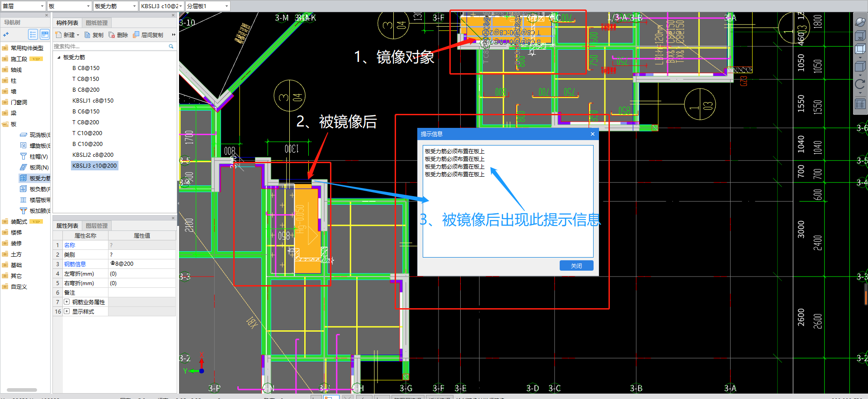Select 板受力筋 icon in tree
This screenshot has width=868, height=399.
[x=24, y=178]
